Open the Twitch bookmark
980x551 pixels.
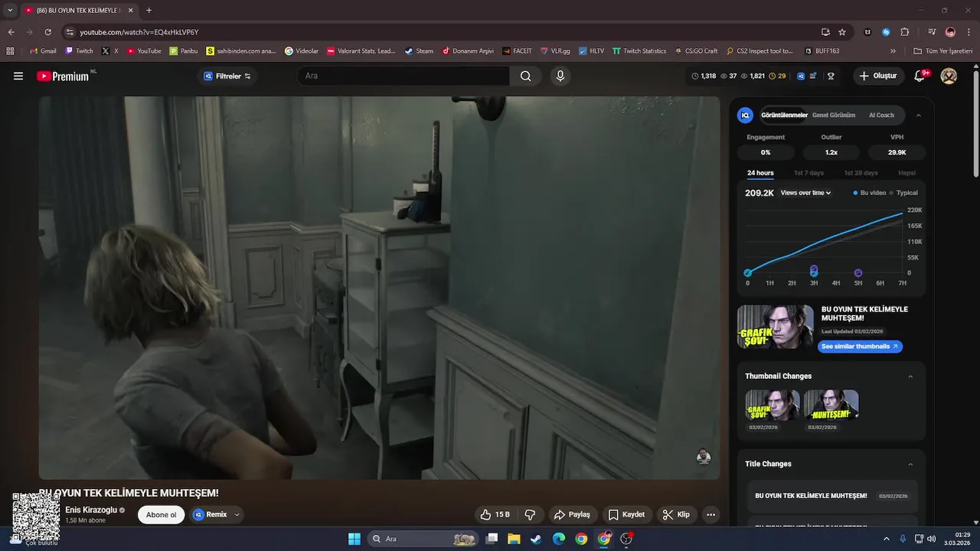(80, 51)
